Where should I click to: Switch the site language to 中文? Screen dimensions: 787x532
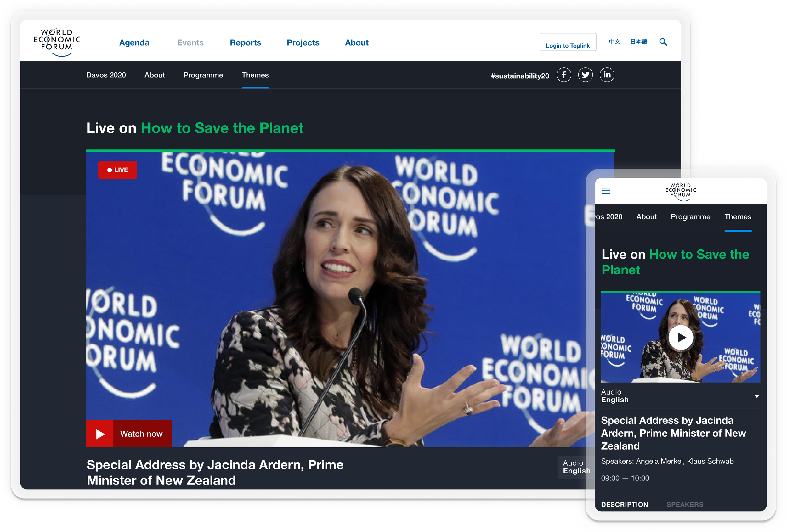point(614,42)
